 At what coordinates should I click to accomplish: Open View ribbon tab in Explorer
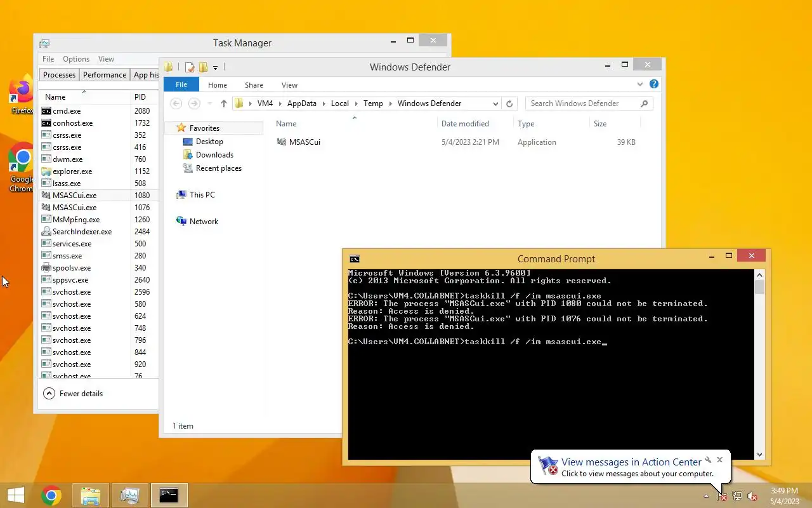point(289,85)
